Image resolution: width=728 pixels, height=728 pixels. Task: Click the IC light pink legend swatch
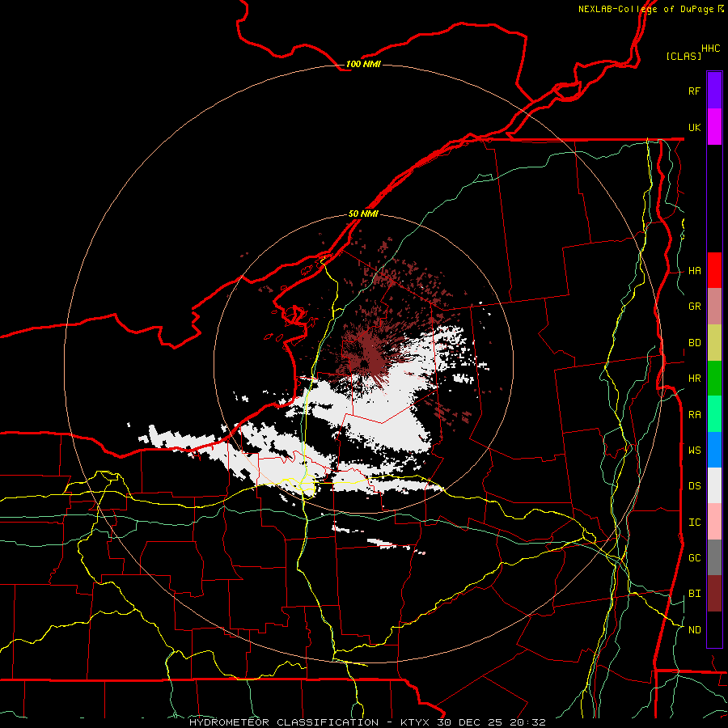click(714, 522)
